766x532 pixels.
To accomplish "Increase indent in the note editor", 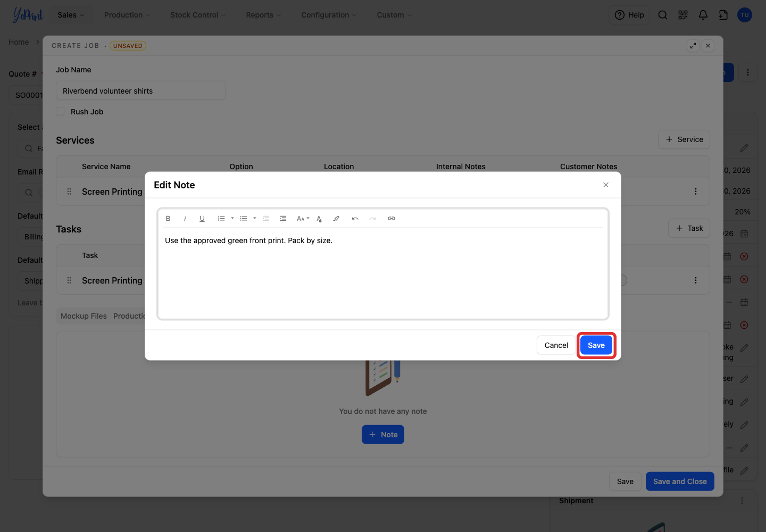I will tap(283, 219).
